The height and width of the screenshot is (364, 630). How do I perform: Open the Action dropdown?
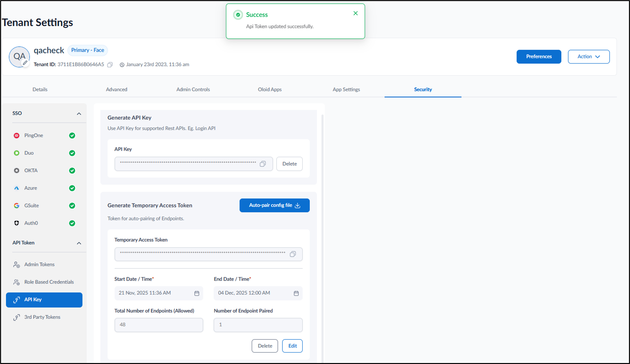588,57
